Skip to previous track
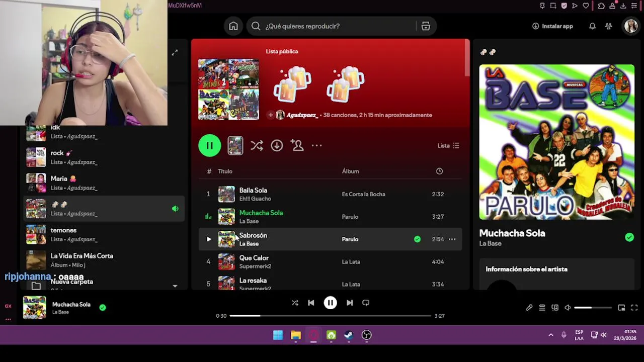The width and height of the screenshot is (644, 362). coord(311,303)
